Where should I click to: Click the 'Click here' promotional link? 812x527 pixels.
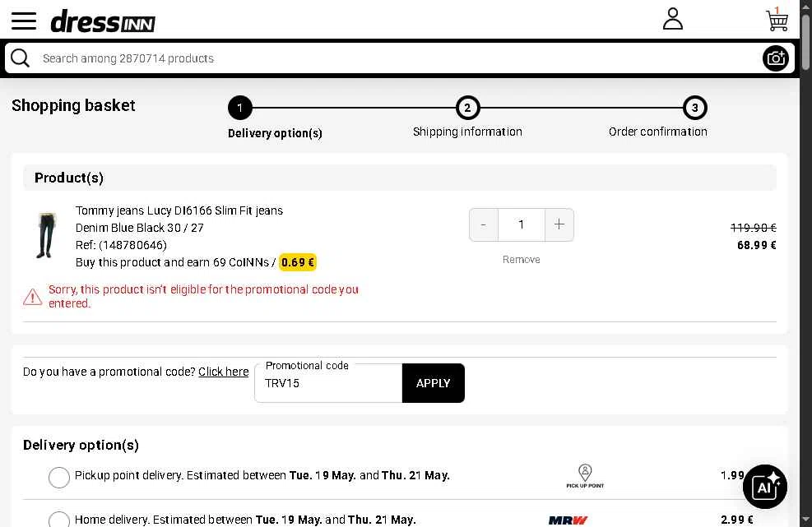pos(224,372)
